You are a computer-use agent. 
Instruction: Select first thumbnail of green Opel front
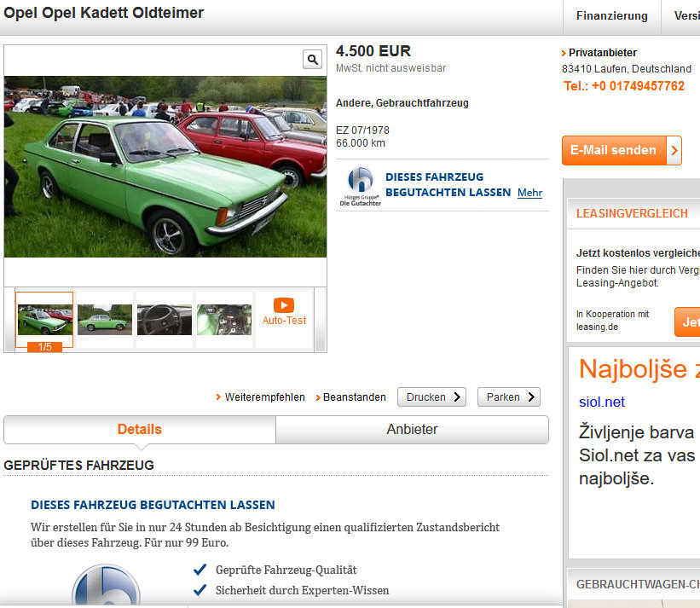click(x=44, y=320)
